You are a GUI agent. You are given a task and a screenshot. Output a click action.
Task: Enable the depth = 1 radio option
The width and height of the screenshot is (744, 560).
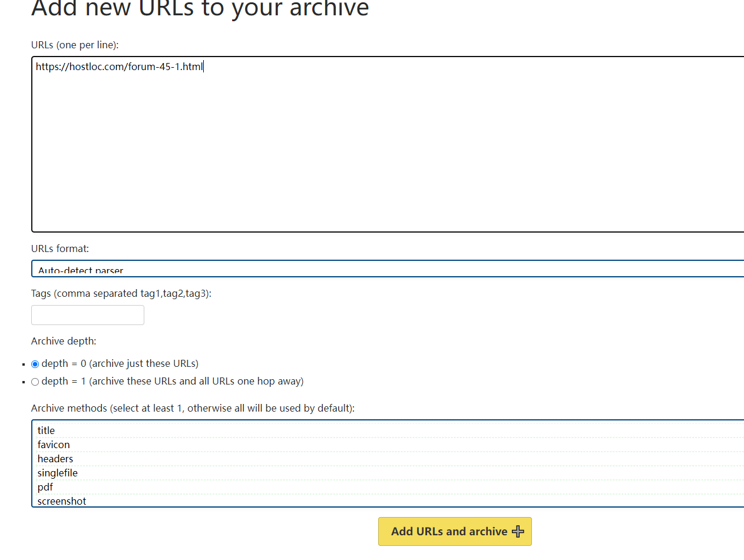tap(35, 382)
